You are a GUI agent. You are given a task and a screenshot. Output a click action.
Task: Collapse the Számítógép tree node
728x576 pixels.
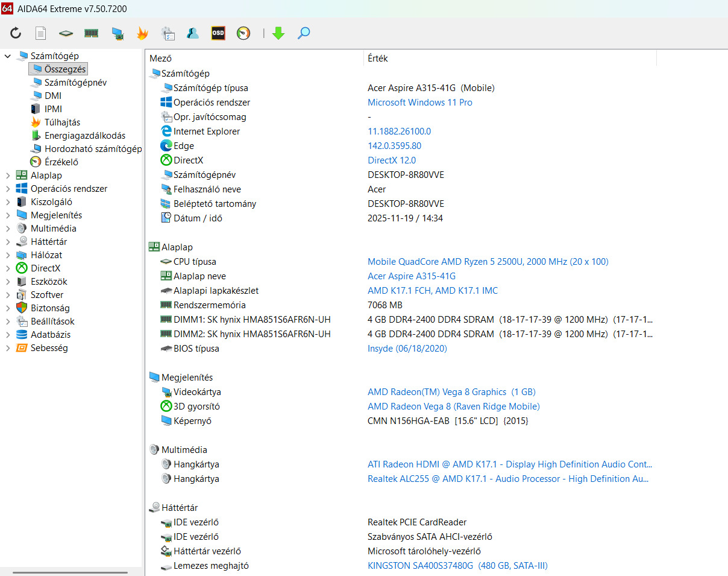(x=8, y=56)
